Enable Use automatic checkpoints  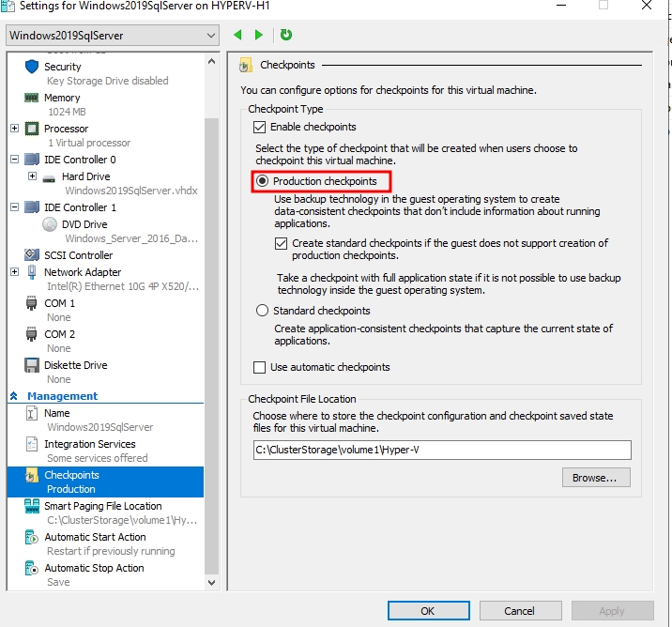pos(260,367)
